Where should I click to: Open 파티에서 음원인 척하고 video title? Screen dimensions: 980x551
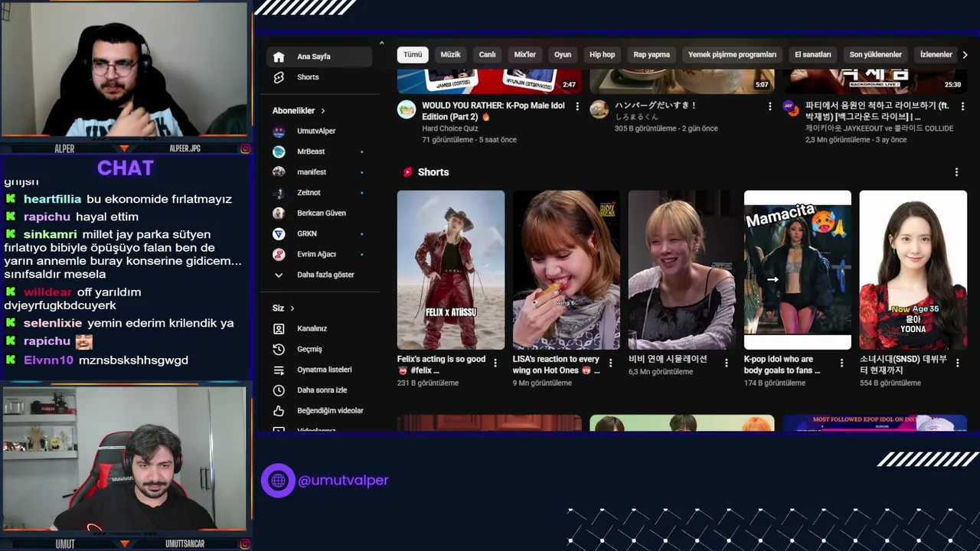pos(877,111)
